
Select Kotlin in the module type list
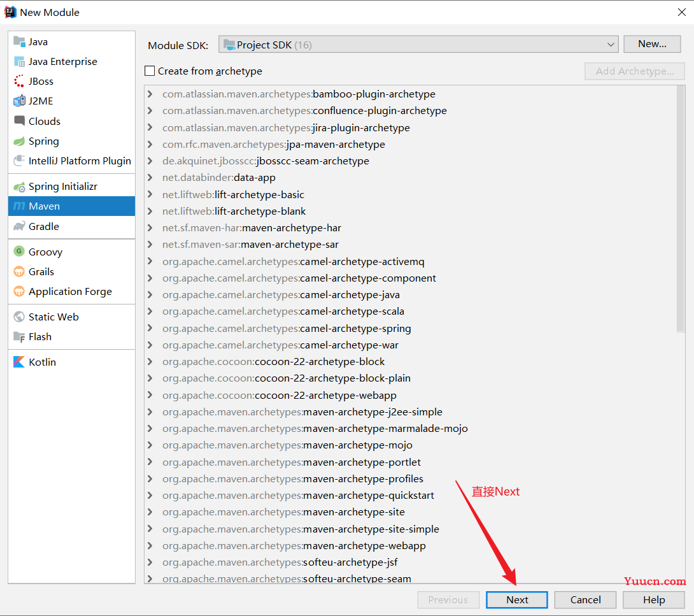72,362
